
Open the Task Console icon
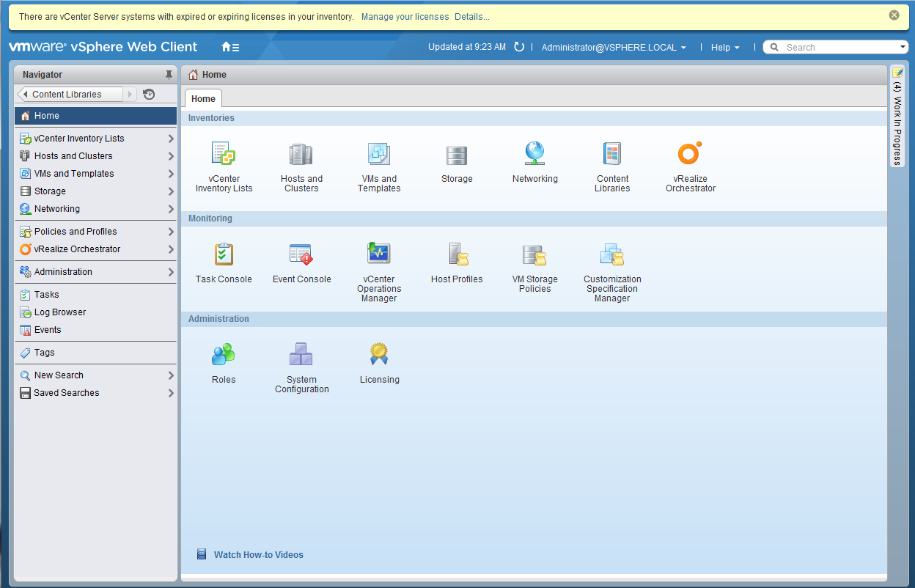coord(224,254)
